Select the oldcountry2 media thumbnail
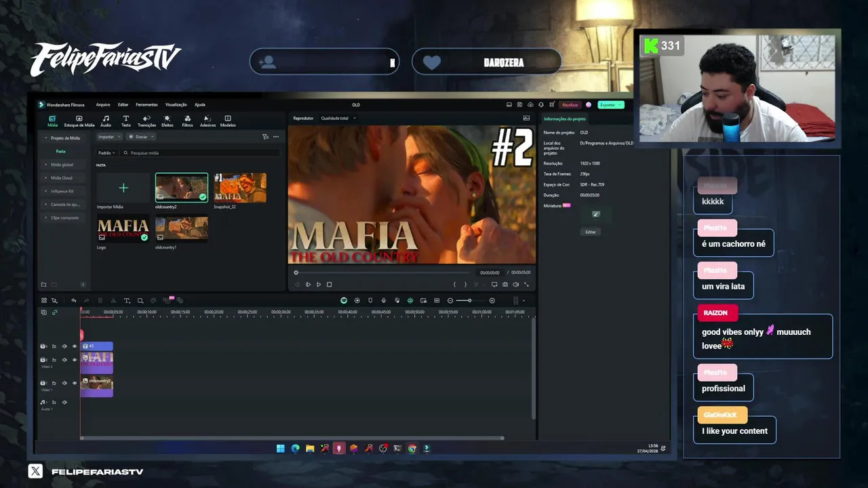 182,188
